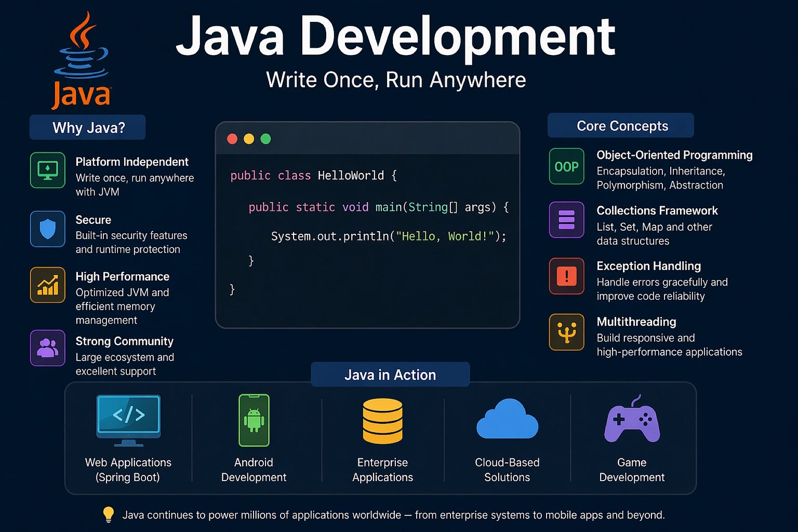Click the High Performance chart icon

pyautogui.click(x=48, y=285)
